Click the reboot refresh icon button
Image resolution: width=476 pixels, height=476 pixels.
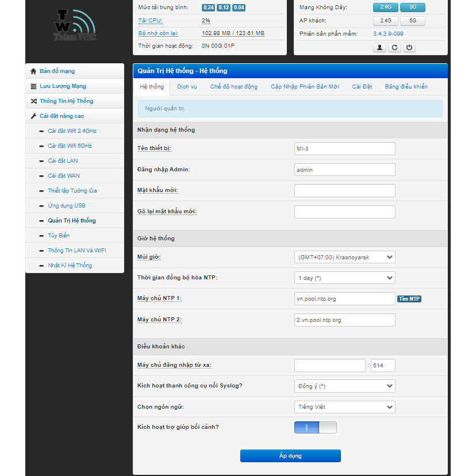point(394,48)
